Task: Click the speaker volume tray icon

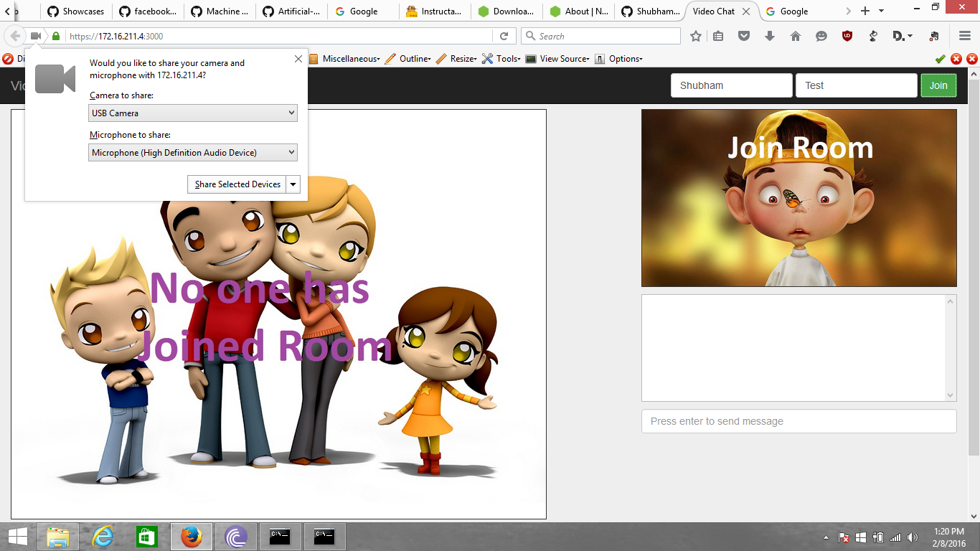Action: point(913,537)
